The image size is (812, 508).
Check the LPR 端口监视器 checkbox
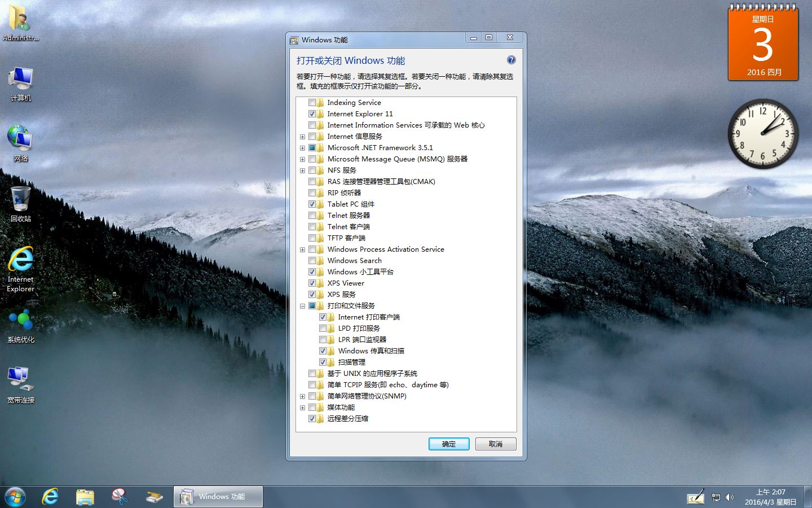point(323,339)
